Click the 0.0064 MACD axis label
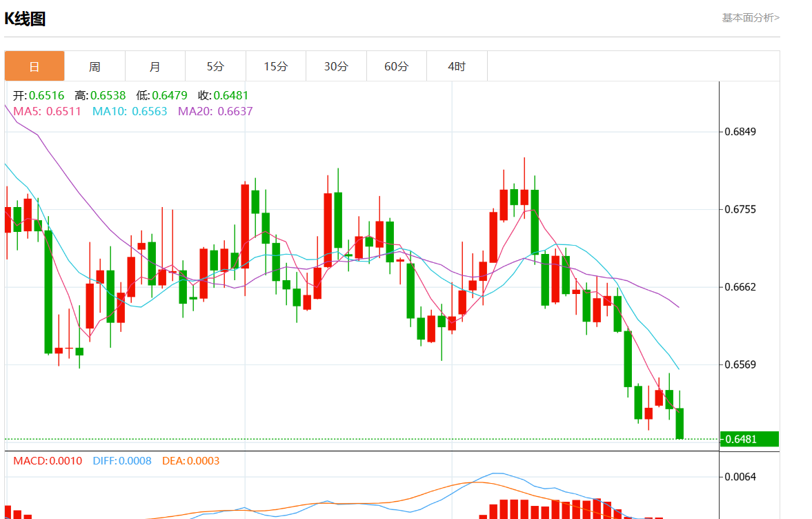 tap(740, 476)
